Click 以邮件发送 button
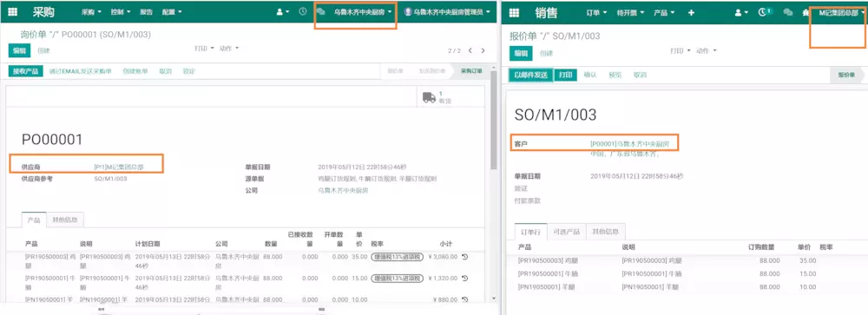The height and width of the screenshot is (315, 868). [x=530, y=75]
